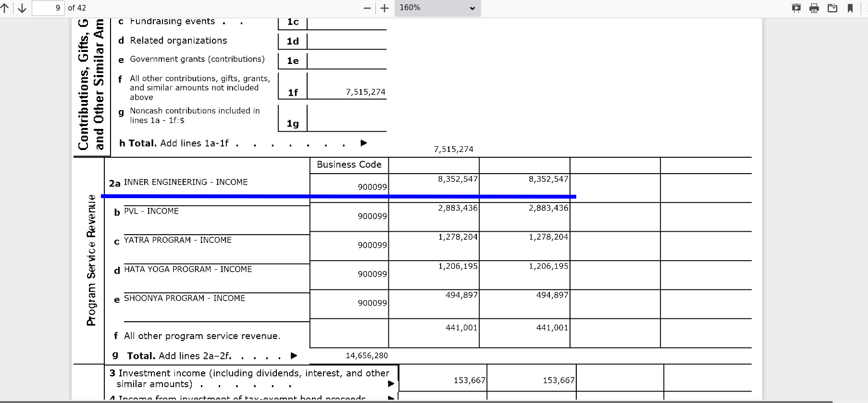
Task: Download the PDF with save icon
Action: coord(832,8)
